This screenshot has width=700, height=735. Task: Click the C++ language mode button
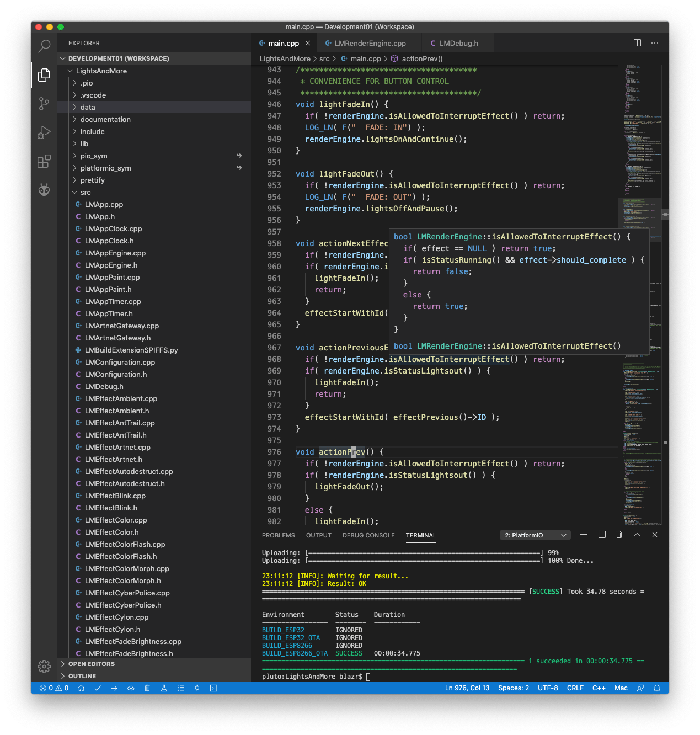point(599,688)
